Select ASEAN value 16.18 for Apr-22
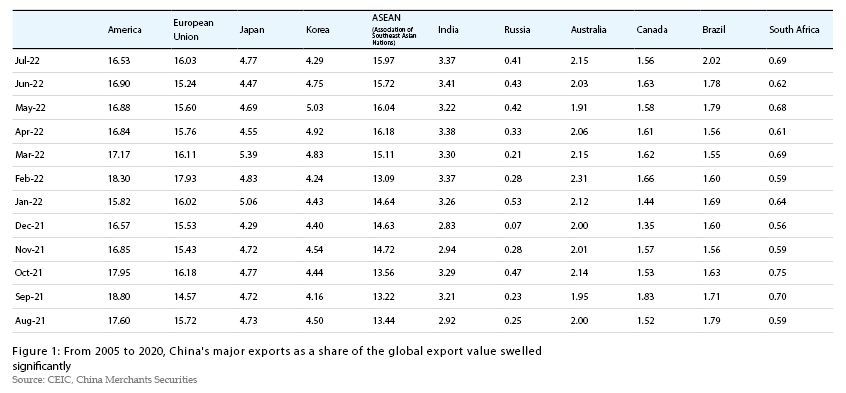The image size is (846, 393). 384,131
